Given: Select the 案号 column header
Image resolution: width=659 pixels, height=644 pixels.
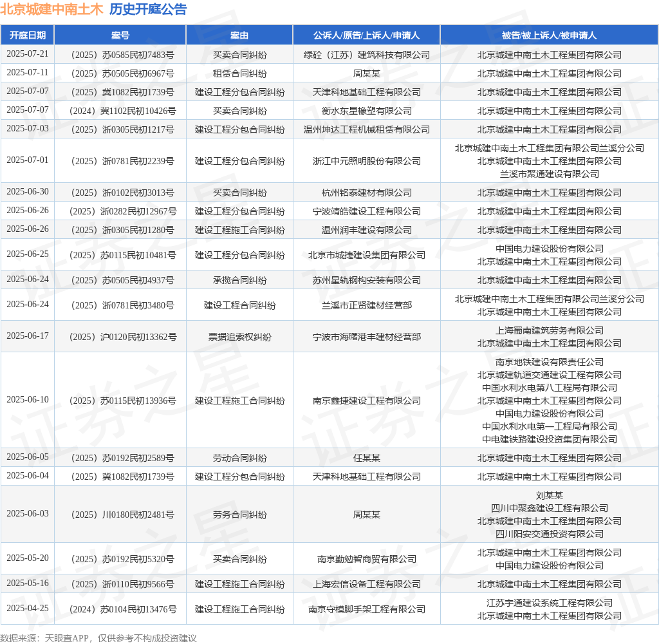Looking at the screenshot, I should (120, 35).
